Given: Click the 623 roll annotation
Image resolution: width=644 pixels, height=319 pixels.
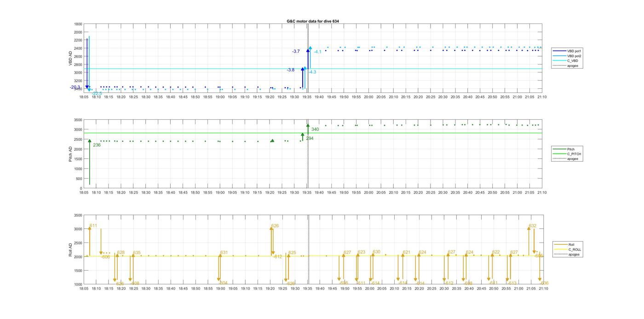Looking at the screenshot, I should pyautogui.click(x=362, y=252).
